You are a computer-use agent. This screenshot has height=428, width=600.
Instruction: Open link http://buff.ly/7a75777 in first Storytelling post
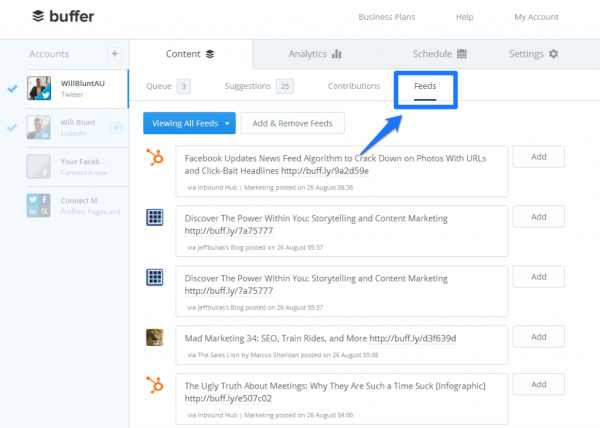click(x=229, y=231)
